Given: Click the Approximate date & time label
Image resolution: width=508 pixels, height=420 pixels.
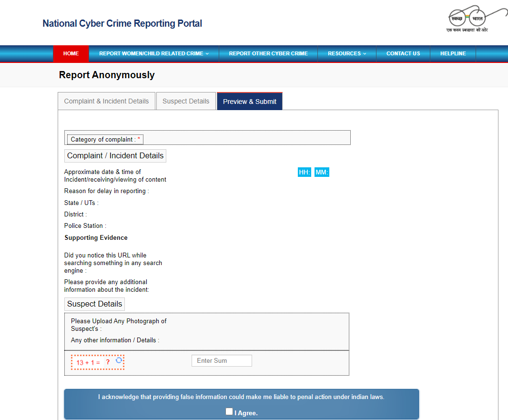Looking at the screenshot, I should (x=115, y=175).
